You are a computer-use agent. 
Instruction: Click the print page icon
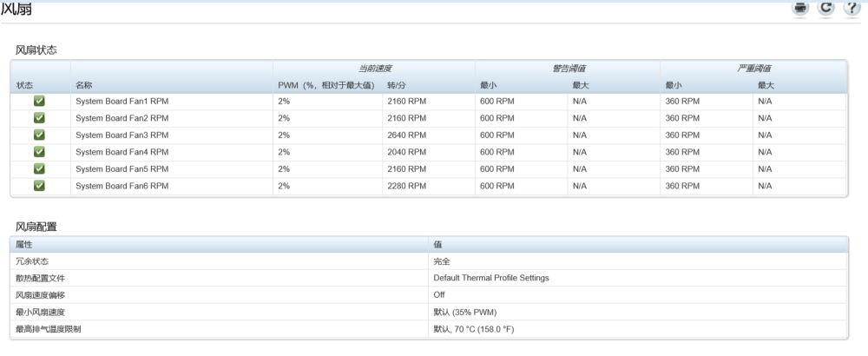tap(800, 9)
